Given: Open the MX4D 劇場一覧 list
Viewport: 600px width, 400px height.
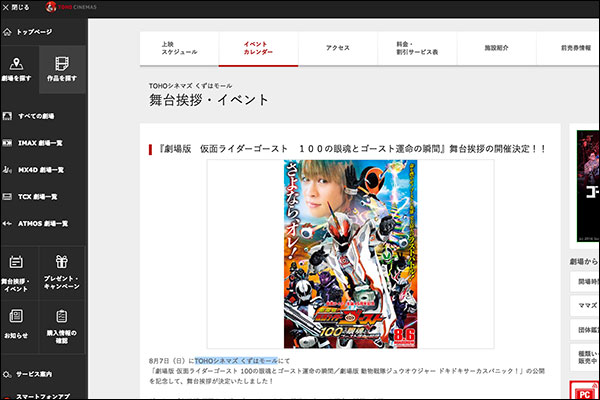Looking at the screenshot, I should click(42, 170).
